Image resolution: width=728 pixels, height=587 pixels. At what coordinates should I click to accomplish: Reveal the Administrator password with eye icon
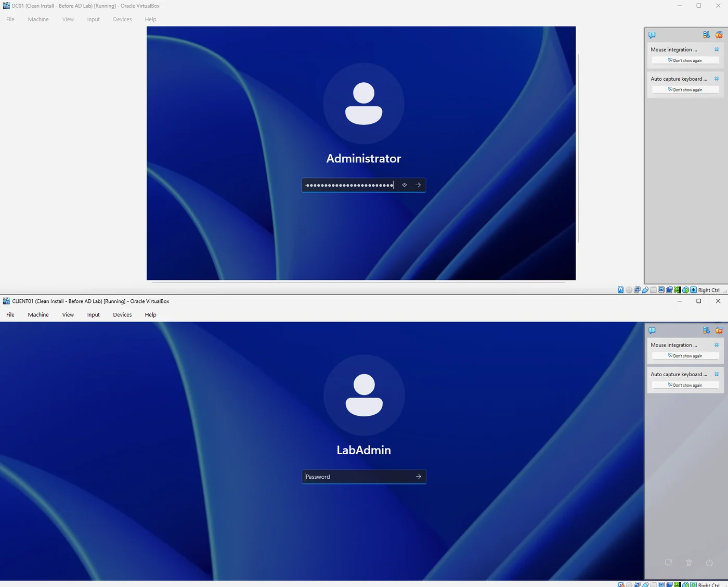(404, 185)
